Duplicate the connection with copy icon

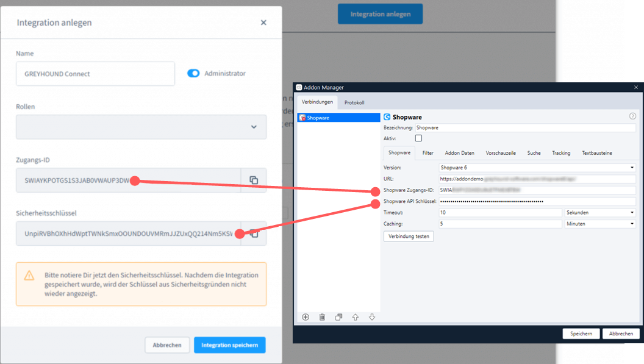coord(339,317)
